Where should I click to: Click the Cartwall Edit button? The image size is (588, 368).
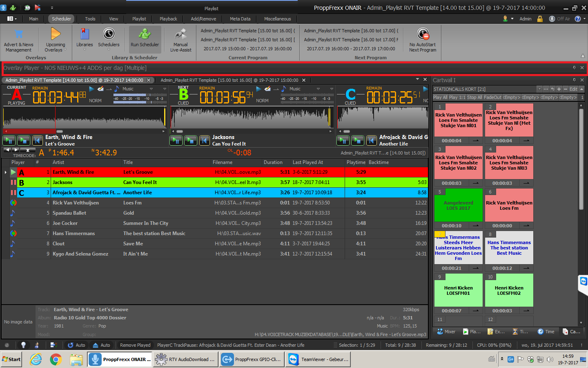tap(574, 89)
